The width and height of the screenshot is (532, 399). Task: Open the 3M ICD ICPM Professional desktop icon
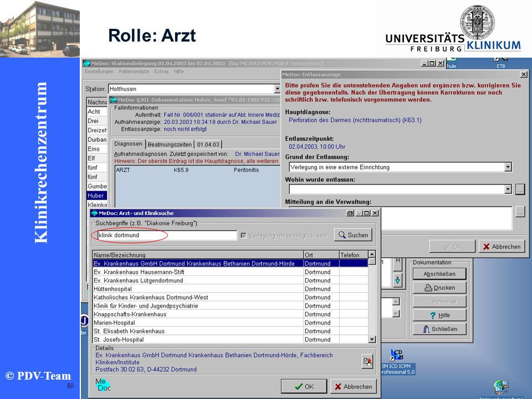[x=397, y=362]
